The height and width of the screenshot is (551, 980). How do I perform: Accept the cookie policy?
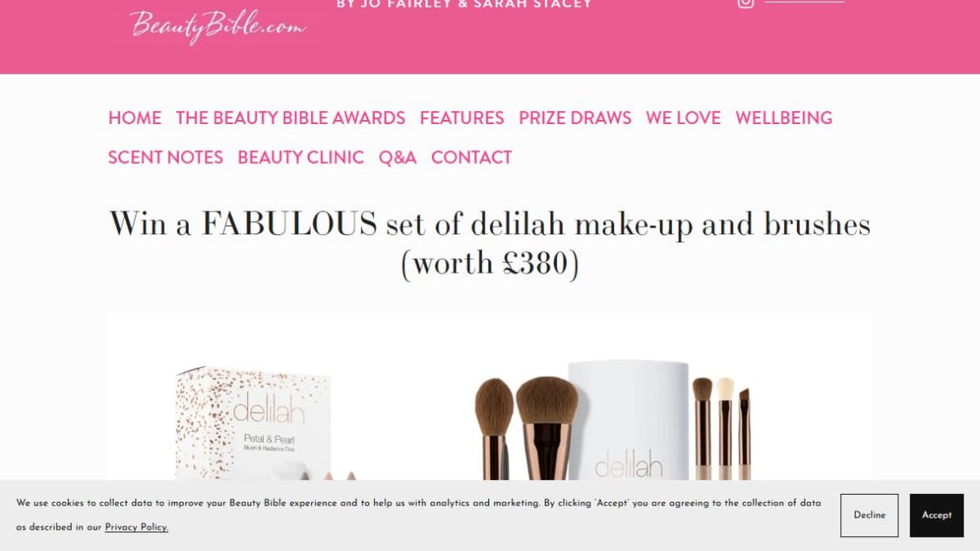coord(937,515)
